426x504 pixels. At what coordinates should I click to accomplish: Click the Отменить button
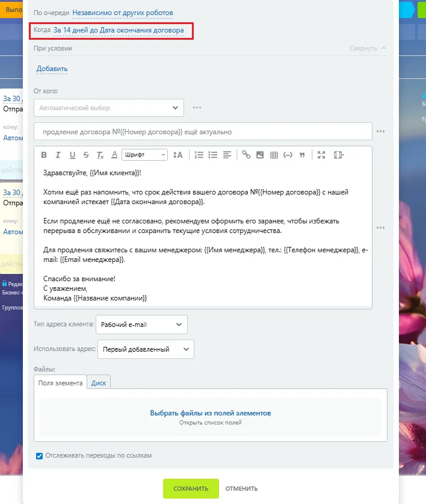click(x=242, y=488)
